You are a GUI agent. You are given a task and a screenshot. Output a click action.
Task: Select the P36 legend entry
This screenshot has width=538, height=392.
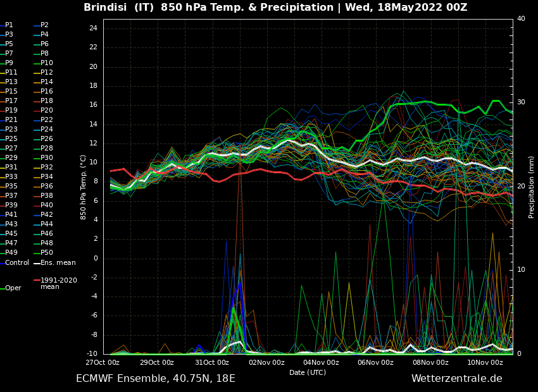pyautogui.click(x=47, y=187)
